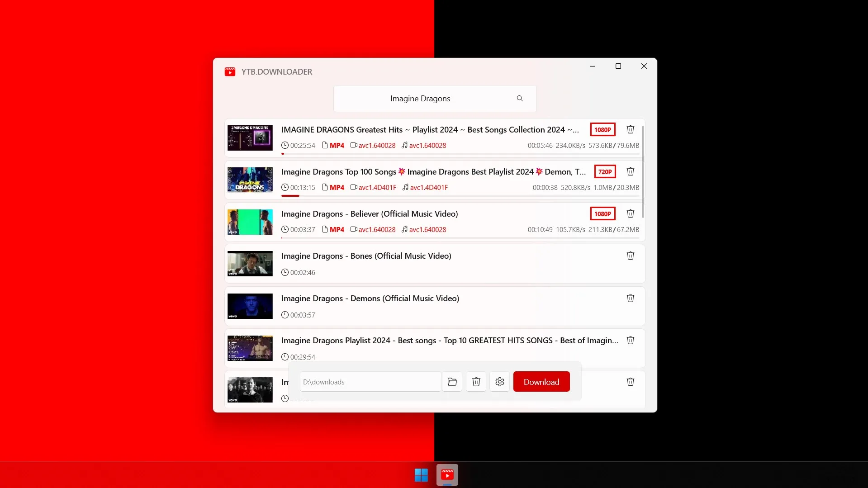868x488 pixels.
Task: Select the Believer video thumbnail
Action: [250, 222]
